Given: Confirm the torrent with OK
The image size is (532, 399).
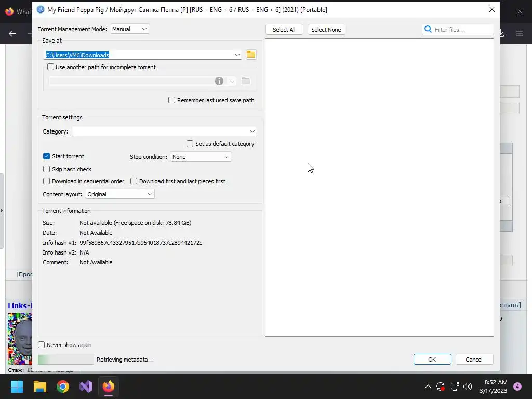Looking at the screenshot, I should point(432,360).
